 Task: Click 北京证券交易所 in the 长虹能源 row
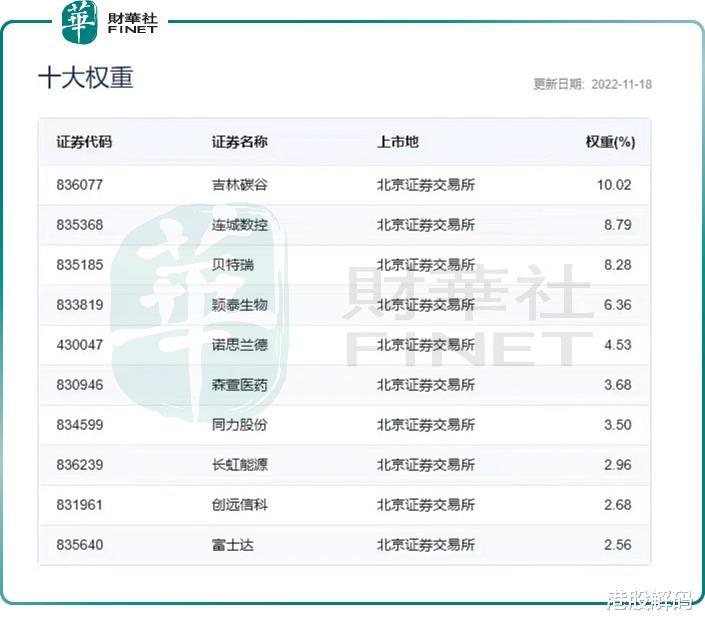426,465
